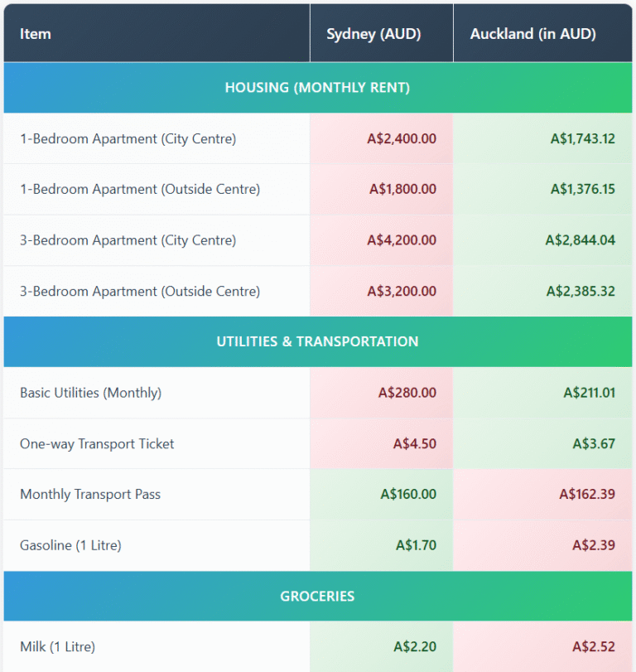Click the Auckland (in AUD) column header
Image resolution: width=636 pixels, height=672 pixels.
pos(542,33)
